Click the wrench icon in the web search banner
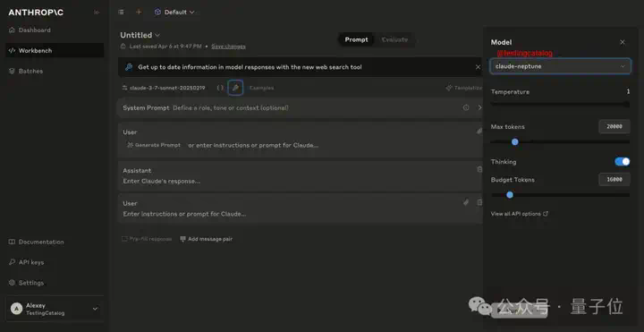 pos(129,67)
